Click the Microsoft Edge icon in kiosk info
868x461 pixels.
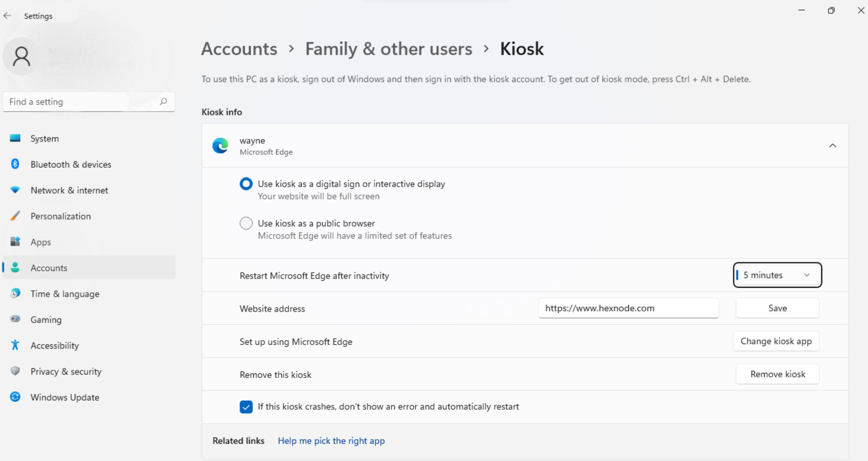coord(220,145)
